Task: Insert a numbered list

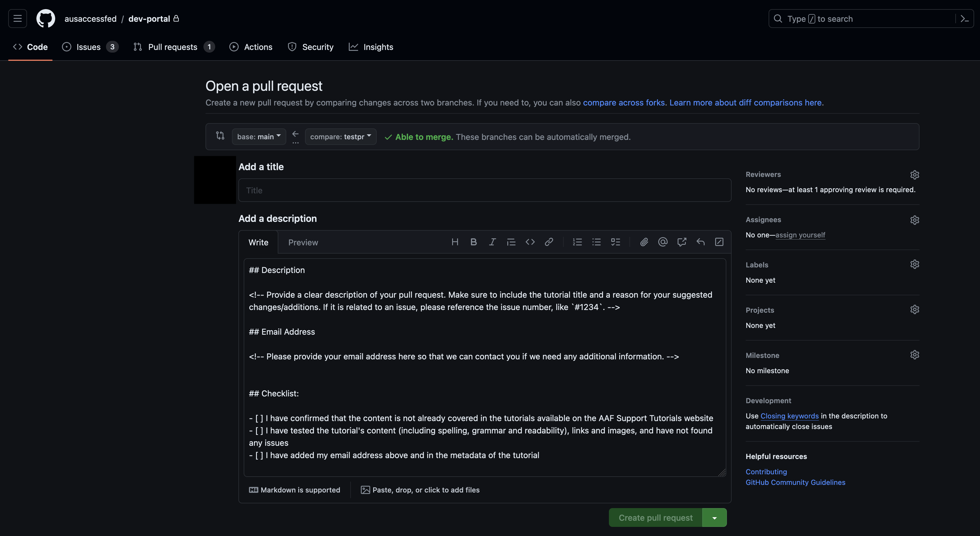Action: coord(577,242)
